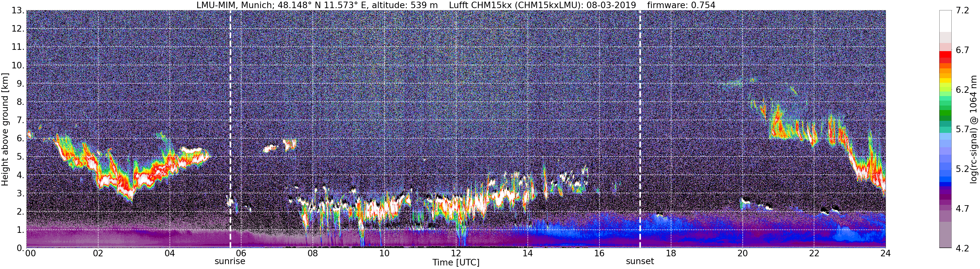Click the y-axis tick label '5.'
Screen dimensions: 980x269
point(20,157)
